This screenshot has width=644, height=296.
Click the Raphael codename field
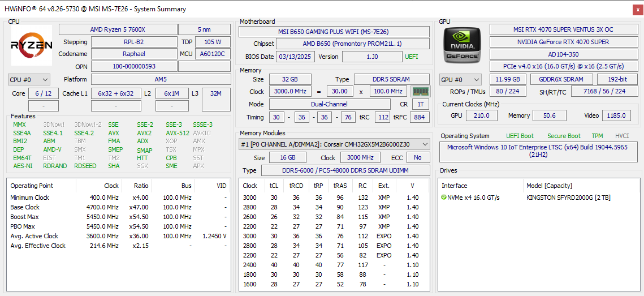tap(134, 54)
